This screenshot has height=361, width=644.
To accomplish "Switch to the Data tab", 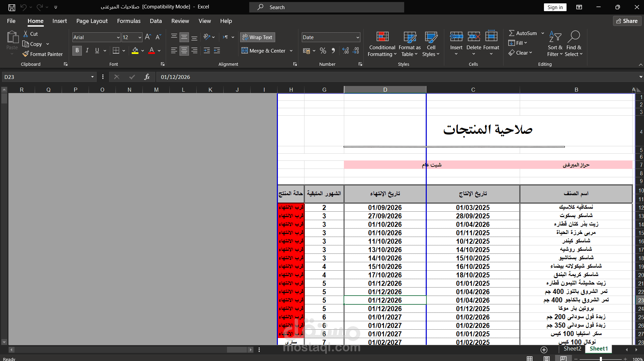I will point(156,21).
